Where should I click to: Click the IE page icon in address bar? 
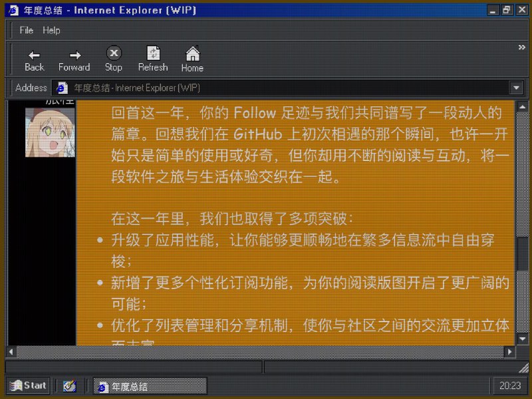(x=62, y=88)
